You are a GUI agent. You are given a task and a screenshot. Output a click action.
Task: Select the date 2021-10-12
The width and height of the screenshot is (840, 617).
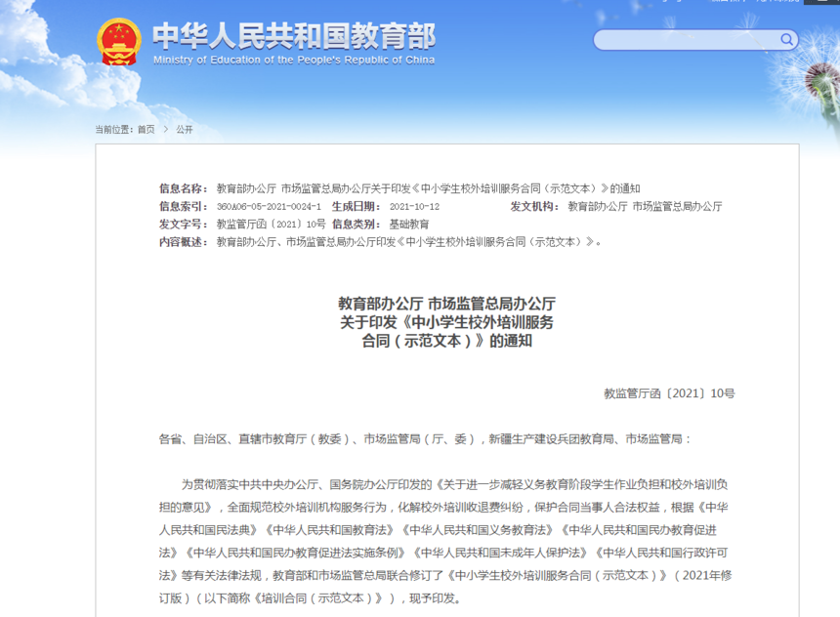[x=414, y=207]
